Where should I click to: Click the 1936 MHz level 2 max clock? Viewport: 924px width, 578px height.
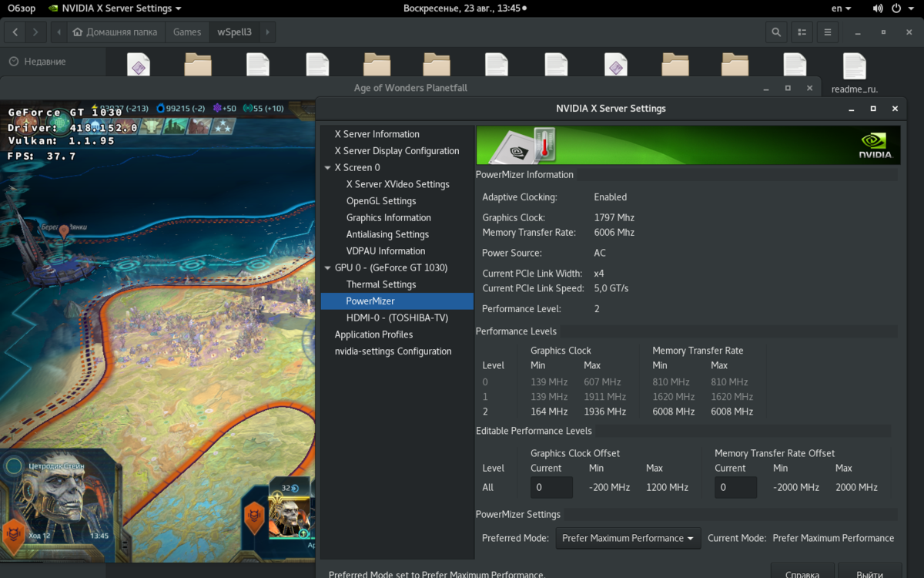(x=604, y=412)
